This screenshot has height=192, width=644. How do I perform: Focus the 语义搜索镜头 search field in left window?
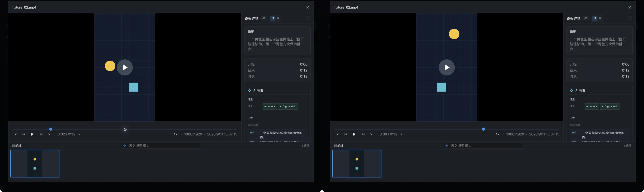pos(161,146)
